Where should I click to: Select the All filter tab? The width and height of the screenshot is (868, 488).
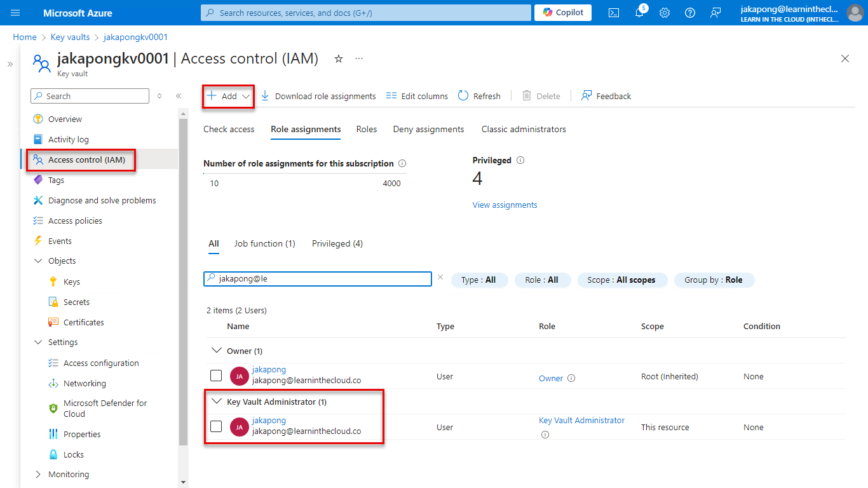point(214,243)
